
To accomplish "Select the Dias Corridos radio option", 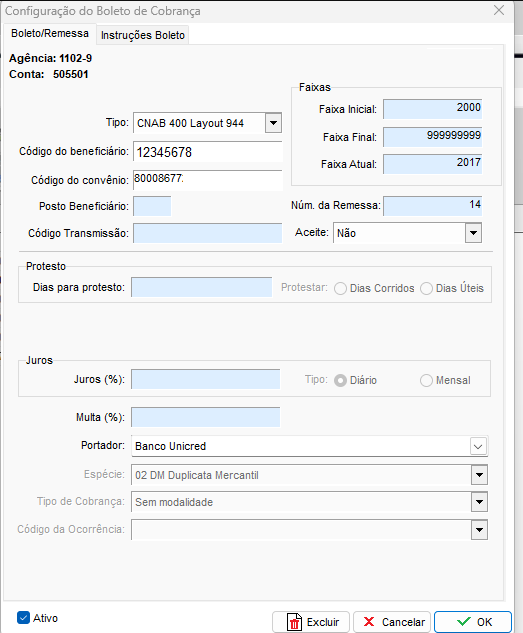I will click(340, 289).
